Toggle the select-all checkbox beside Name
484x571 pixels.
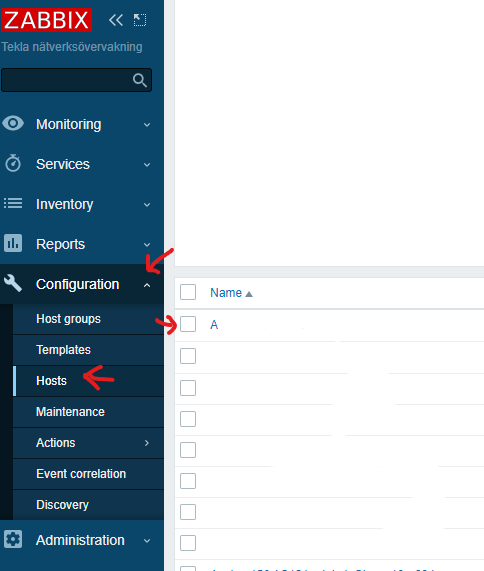[188, 292]
